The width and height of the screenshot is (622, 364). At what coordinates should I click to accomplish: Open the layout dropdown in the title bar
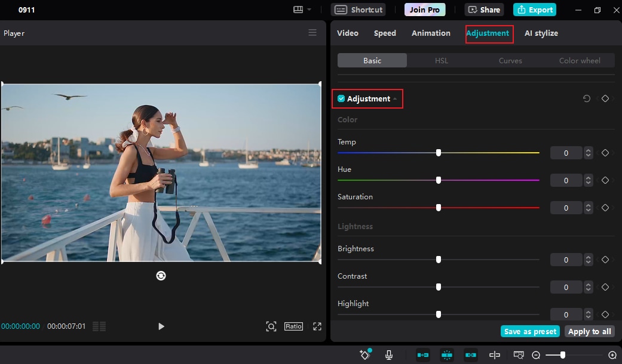(302, 10)
